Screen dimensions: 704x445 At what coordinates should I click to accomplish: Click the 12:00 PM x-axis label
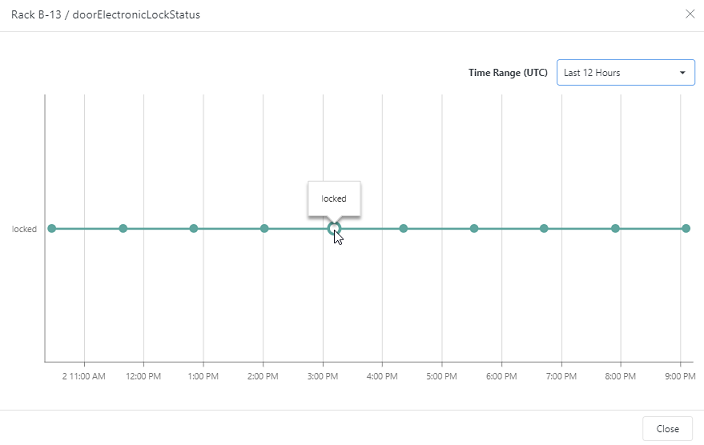143,376
